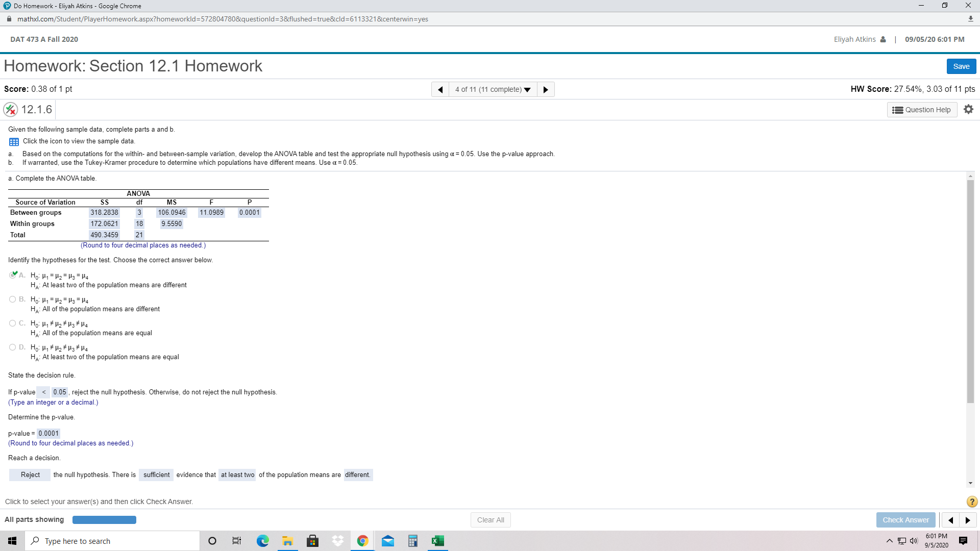980x551 pixels.
Task: Click the settings gear icon
Action: click(x=968, y=109)
